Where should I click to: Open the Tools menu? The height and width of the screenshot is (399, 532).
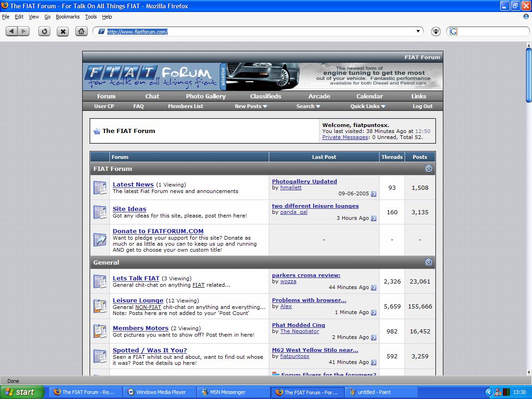[91, 17]
